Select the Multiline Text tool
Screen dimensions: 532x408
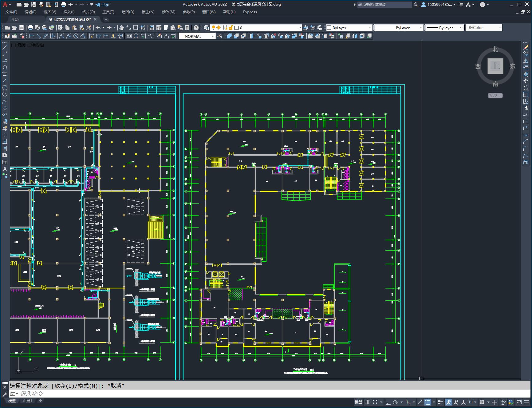click(5, 169)
